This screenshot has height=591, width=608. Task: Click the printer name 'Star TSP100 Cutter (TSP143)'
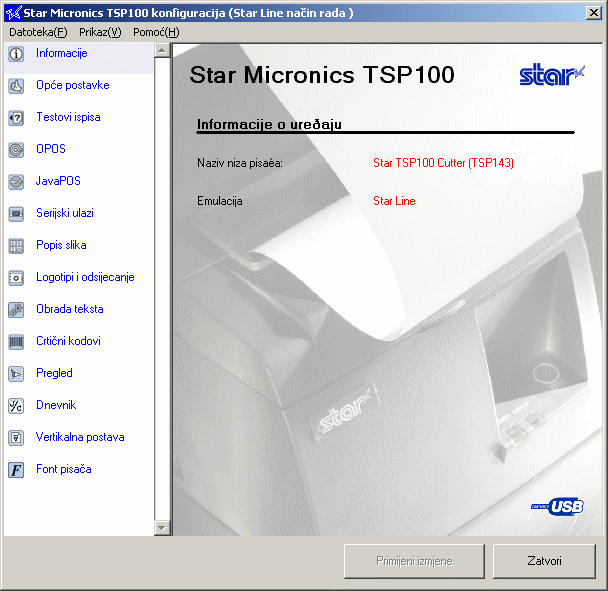pos(443,163)
